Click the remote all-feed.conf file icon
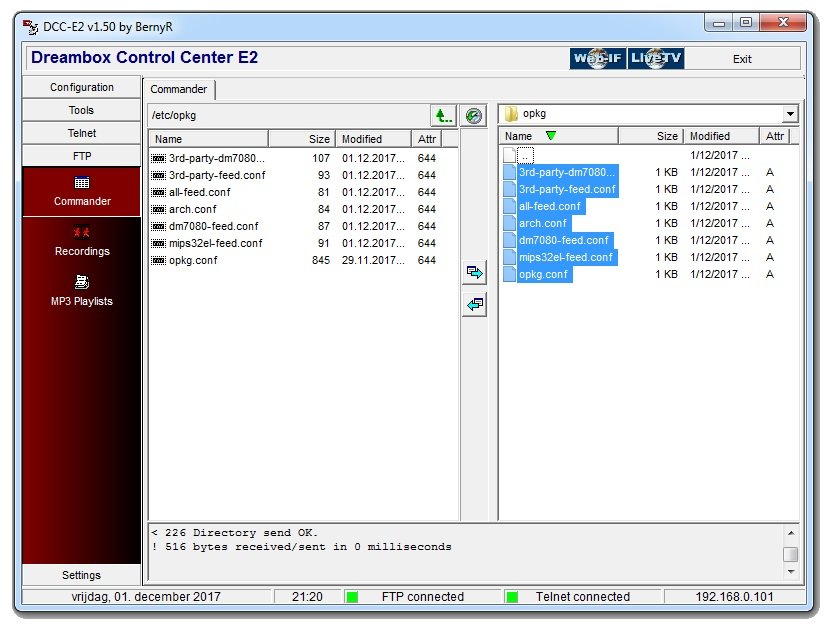The width and height of the screenshot is (827, 624). point(158,192)
